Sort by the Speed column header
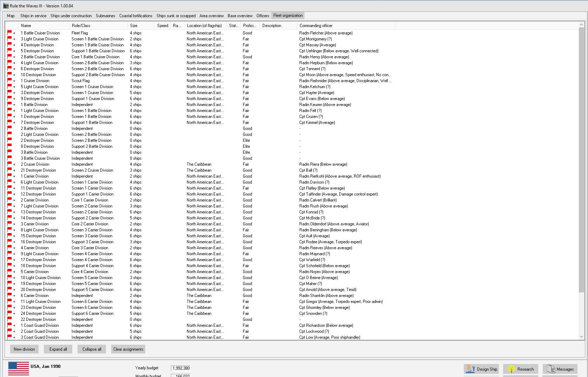 [x=162, y=26]
